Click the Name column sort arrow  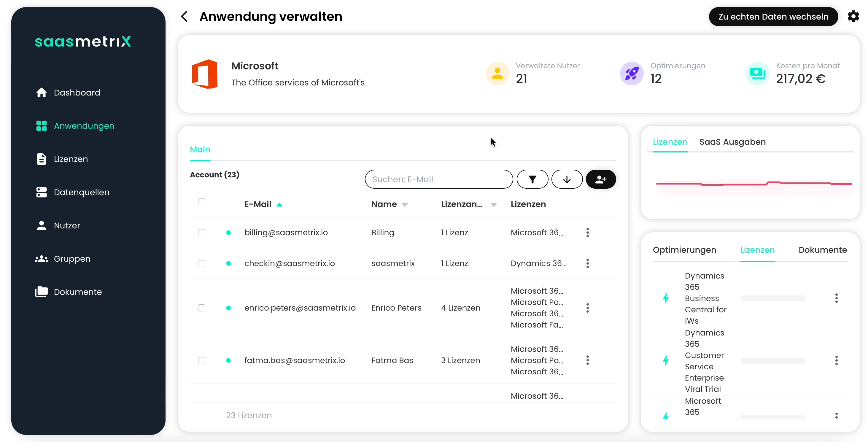(405, 204)
